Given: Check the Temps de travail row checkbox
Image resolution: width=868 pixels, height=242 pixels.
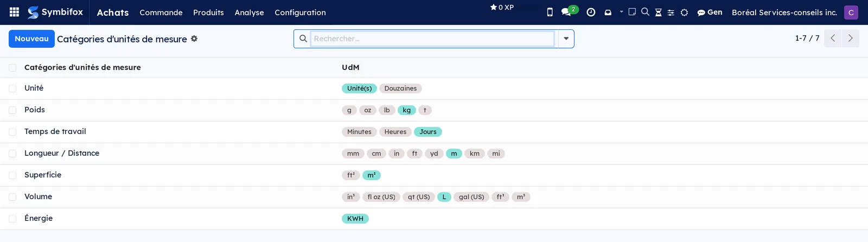Looking at the screenshot, I should point(12,131).
